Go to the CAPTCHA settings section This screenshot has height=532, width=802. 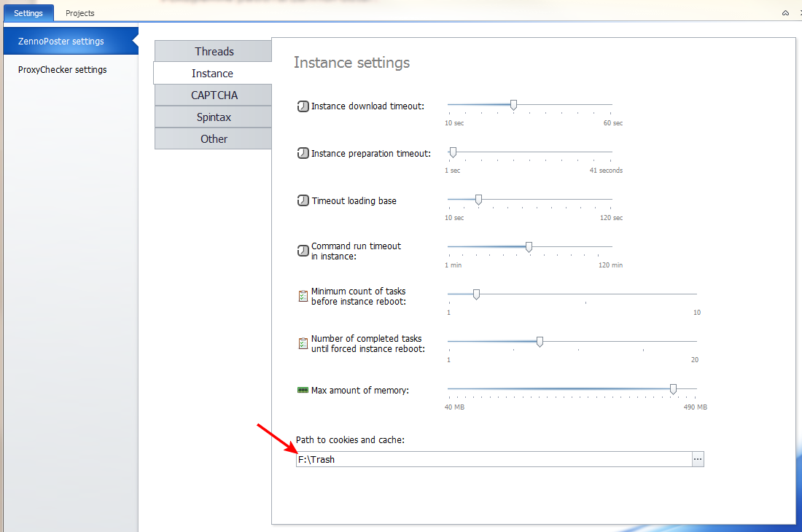tap(214, 95)
